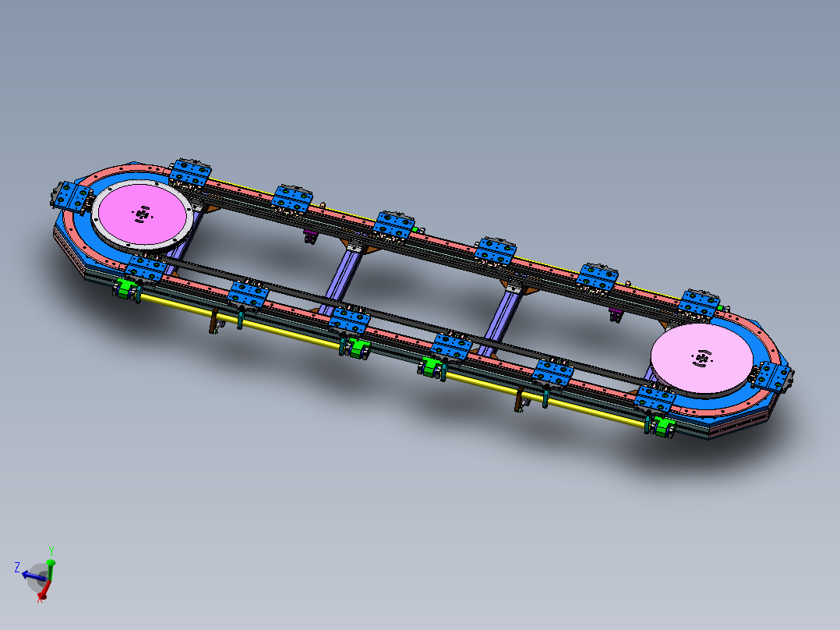This screenshot has width=840, height=630.
Task: Click the red X axis on the triad
Action: [x=44, y=589]
